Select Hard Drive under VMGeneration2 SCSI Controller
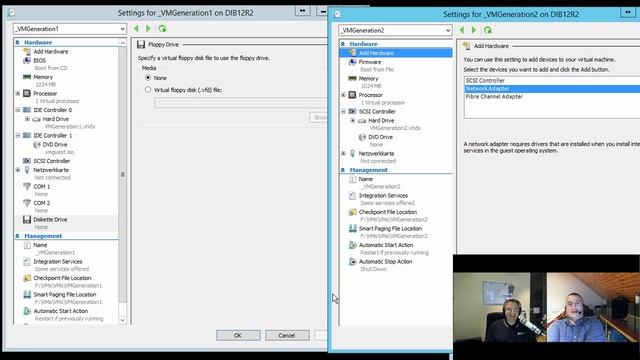Screen dimensions: 640x360 pyautogui.click(x=381, y=120)
